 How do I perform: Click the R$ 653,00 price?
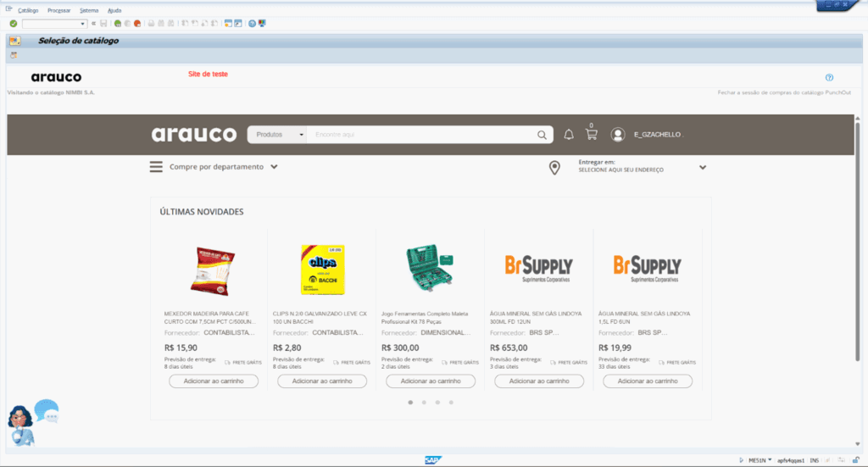coord(509,348)
